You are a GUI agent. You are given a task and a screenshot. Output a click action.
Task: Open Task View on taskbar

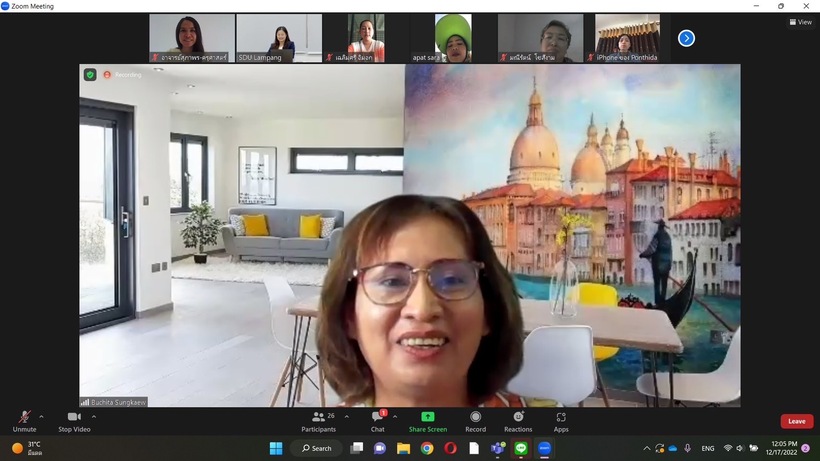357,448
